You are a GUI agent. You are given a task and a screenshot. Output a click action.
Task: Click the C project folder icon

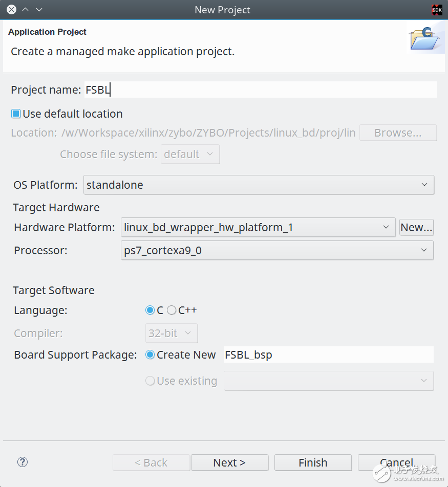pyautogui.click(x=424, y=38)
